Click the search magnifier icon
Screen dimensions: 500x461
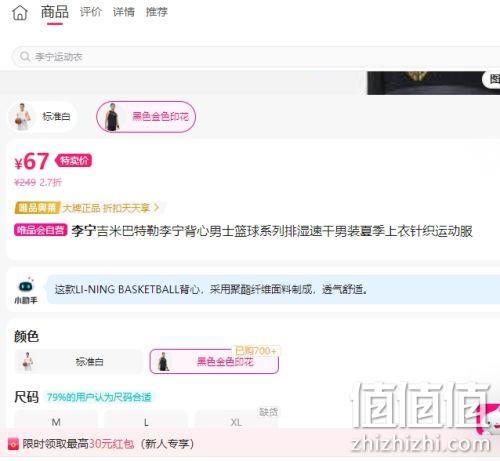coord(25,57)
